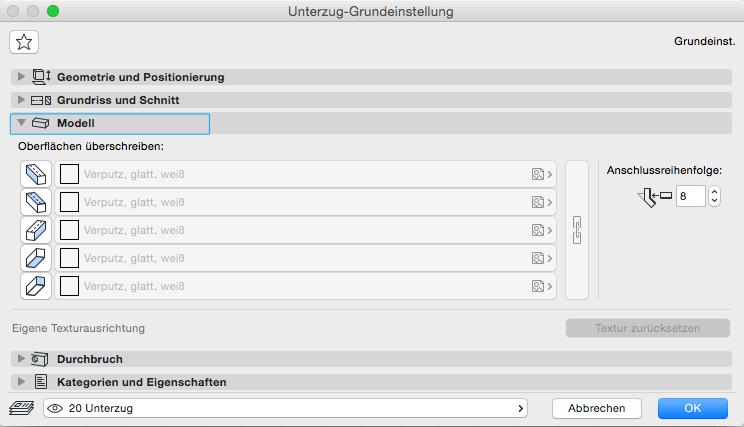
Task: Click the Durchbruch panel icon
Action: (x=40, y=358)
